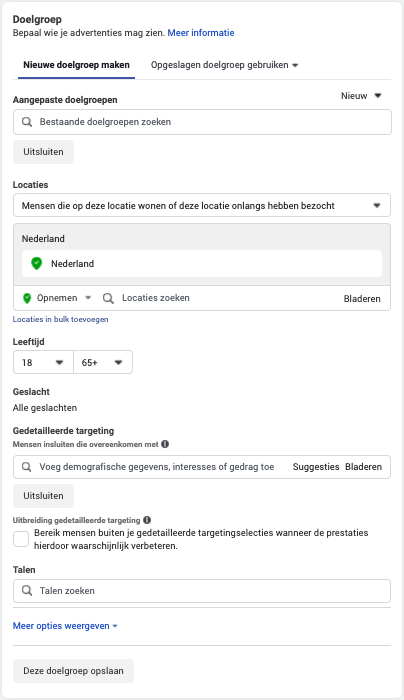The width and height of the screenshot is (404, 700).
Task: Switch to the 'Nieuwe doelgroep maken' tab
Action: pyautogui.click(x=76, y=65)
